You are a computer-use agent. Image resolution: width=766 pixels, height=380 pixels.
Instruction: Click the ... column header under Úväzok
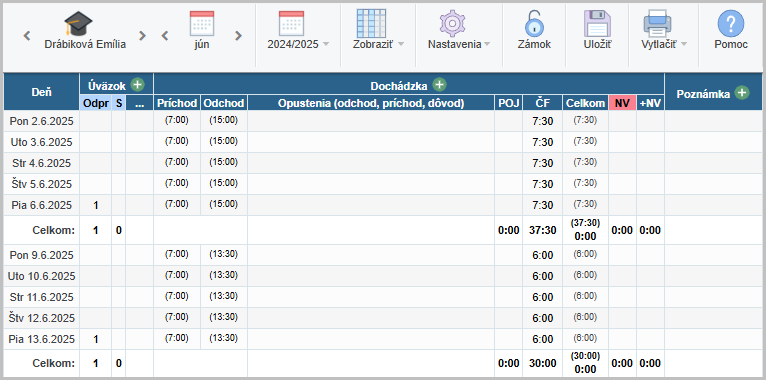click(x=140, y=103)
